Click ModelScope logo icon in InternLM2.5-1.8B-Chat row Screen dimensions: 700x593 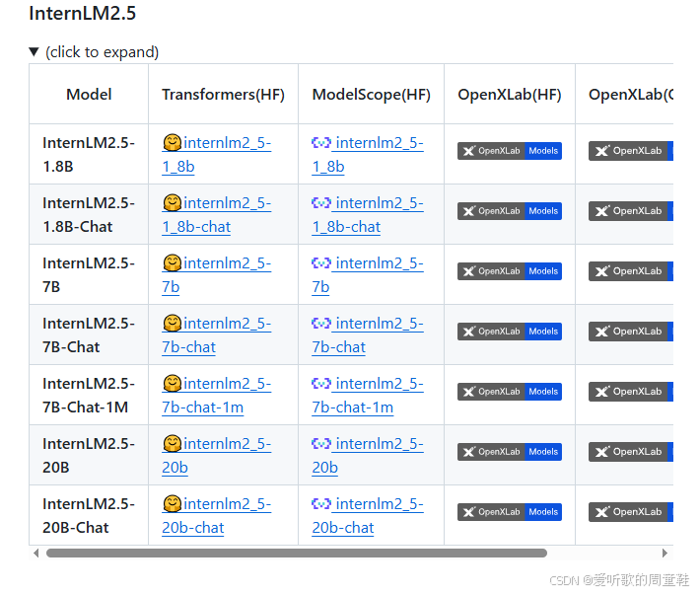(x=321, y=203)
